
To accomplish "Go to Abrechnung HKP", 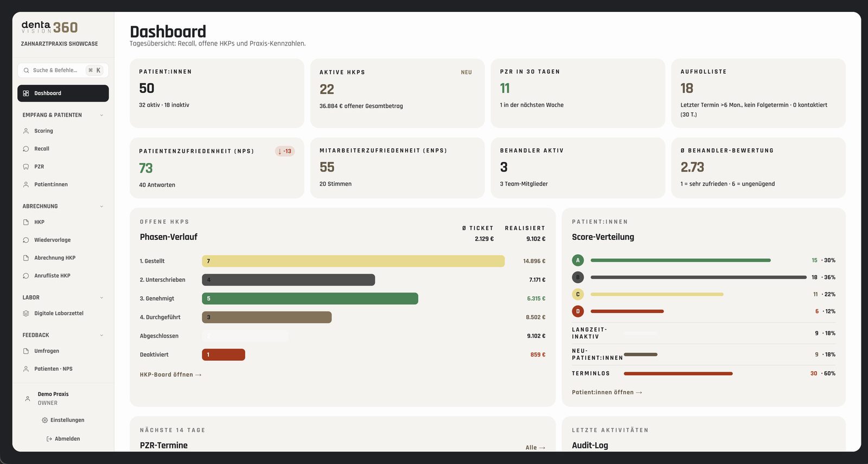I will (x=63, y=258).
